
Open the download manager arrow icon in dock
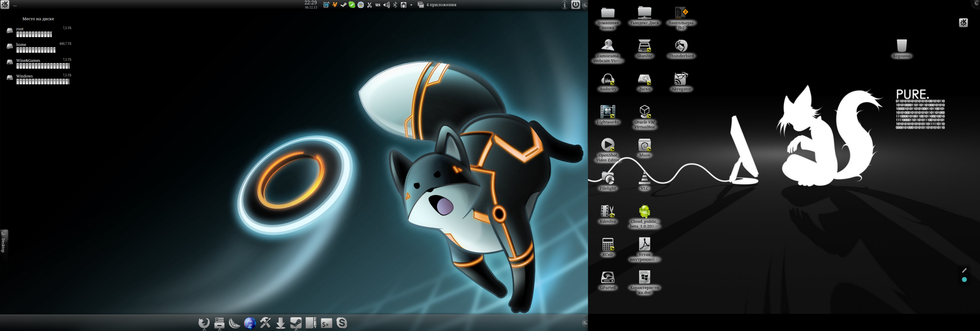[280, 323]
